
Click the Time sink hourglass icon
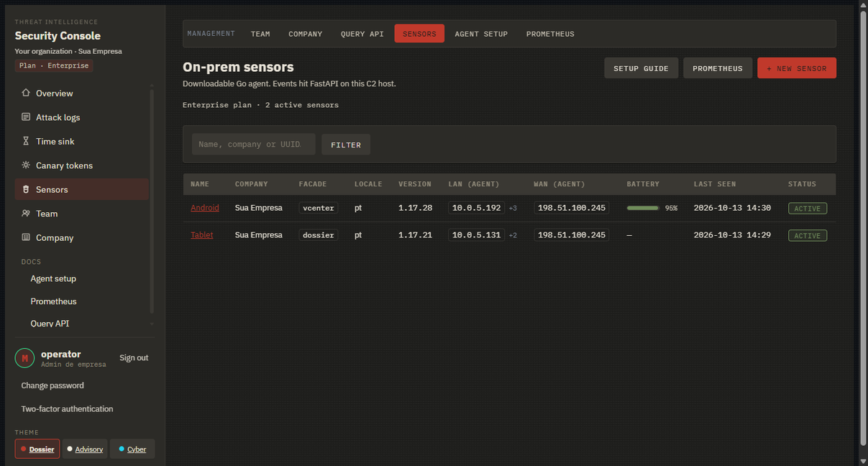pos(26,141)
